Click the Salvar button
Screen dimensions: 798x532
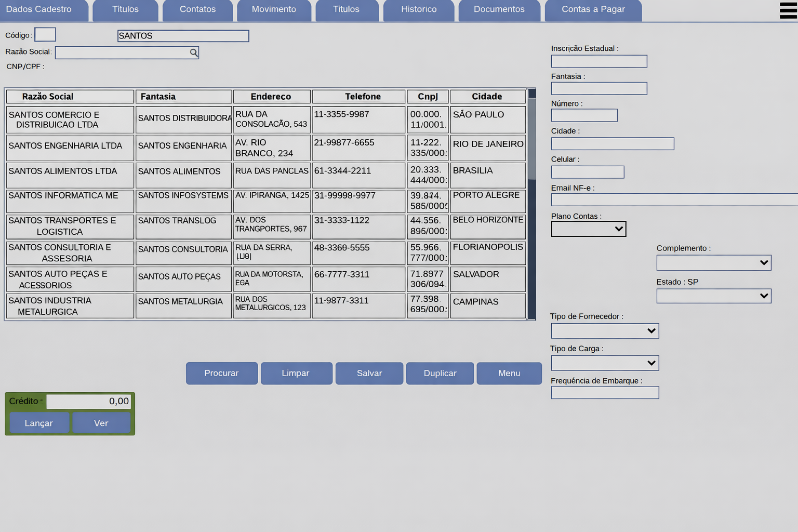369,374
